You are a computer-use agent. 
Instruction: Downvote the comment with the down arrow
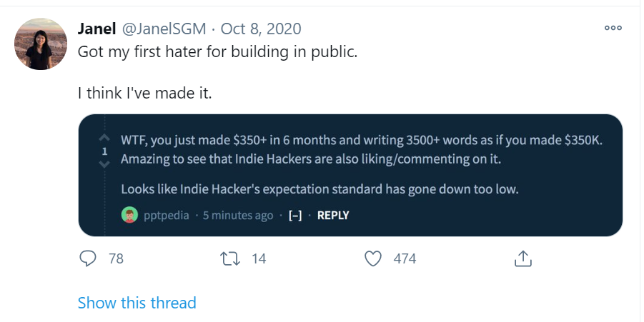click(104, 164)
